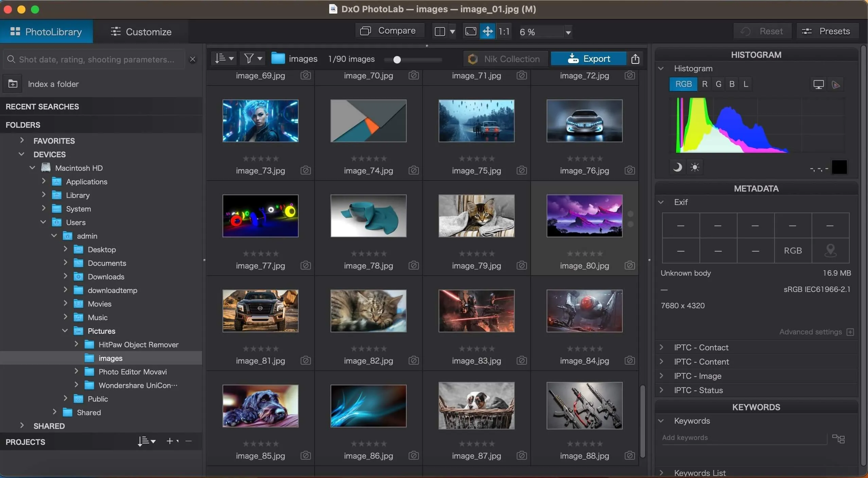
Task: Launch the Nik Collection plugin icon
Action: click(472, 58)
